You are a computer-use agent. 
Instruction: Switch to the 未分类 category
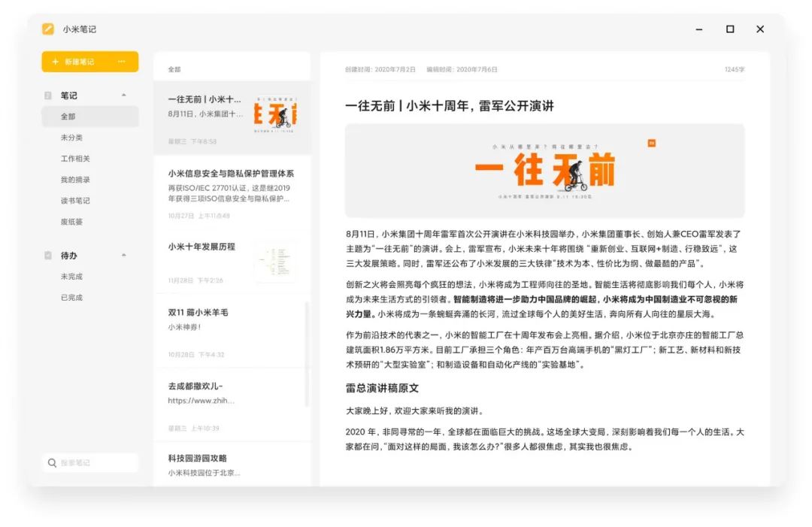pos(73,137)
